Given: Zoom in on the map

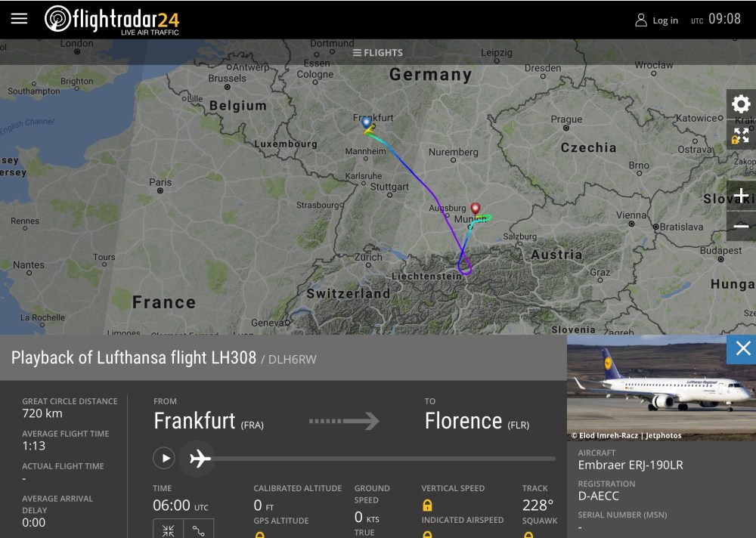Looking at the screenshot, I should (741, 195).
